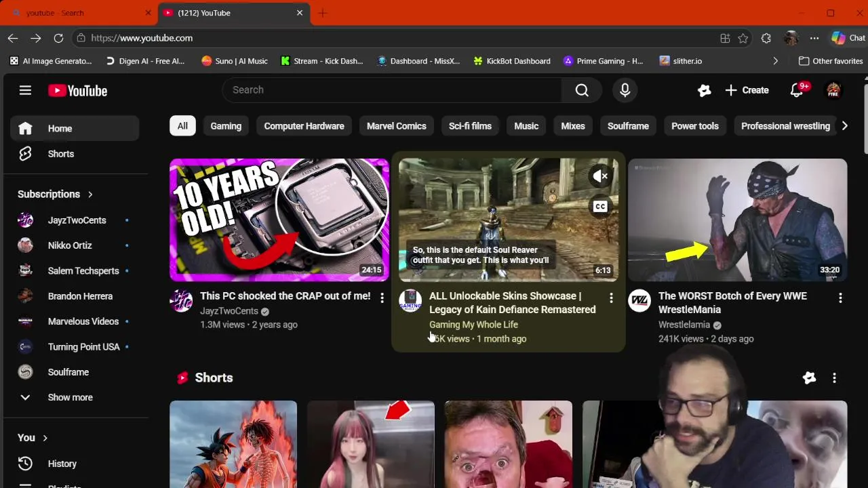Open the Nikko Ortiz subscription

pyautogui.click(x=75, y=245)
